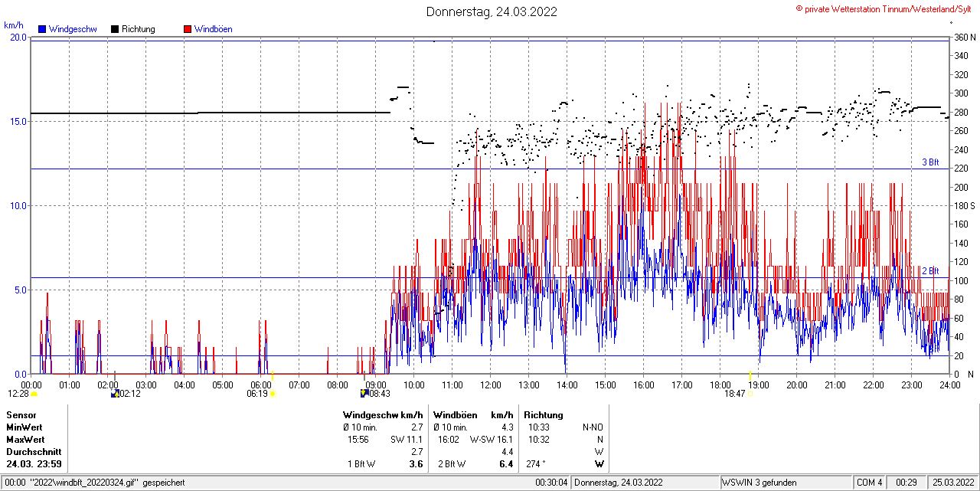Click the COM 4 status bar field
The width and height of the screenshot is (980, 491).
869,483
